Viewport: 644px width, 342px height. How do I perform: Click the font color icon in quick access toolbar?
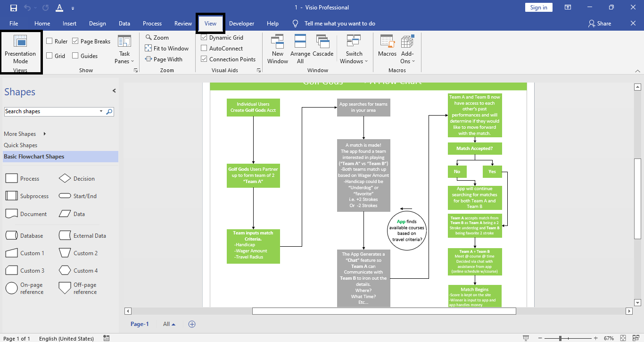tap(59, 8)
